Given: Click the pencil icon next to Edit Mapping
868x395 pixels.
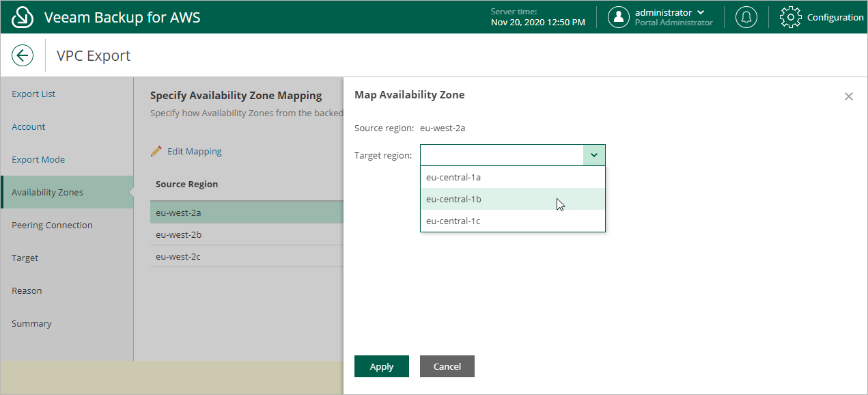Looking at the screenshot, I should pos(156,151).
